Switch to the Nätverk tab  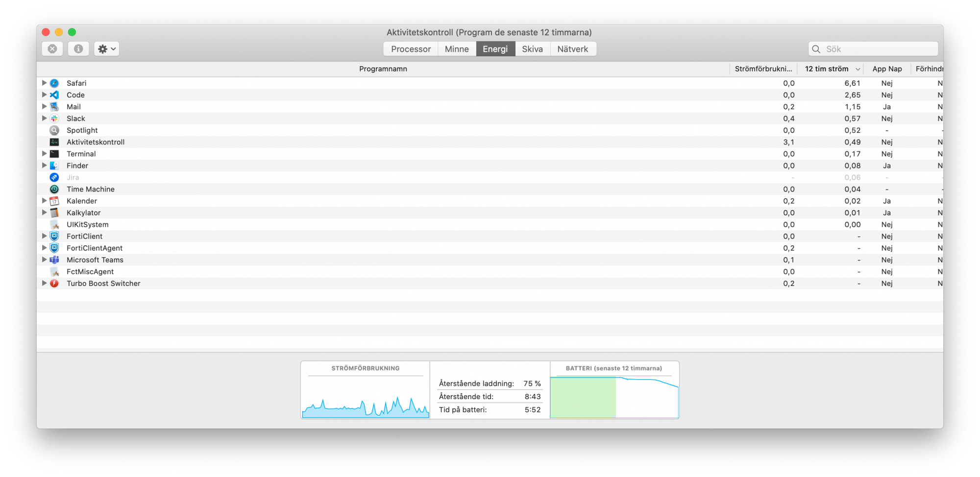(x=573, y=49)
